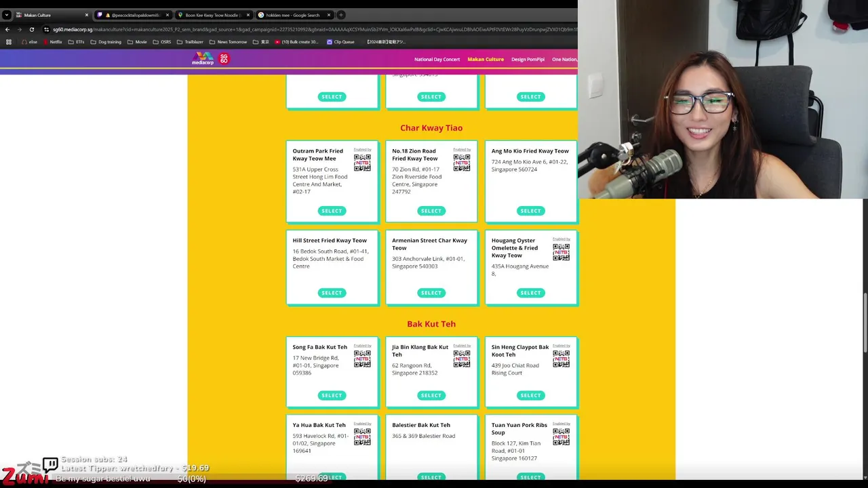Close the hokkien mee Google Search tab
The height and width of the screenshot is (488, 868).
click(x=329, y=15)
